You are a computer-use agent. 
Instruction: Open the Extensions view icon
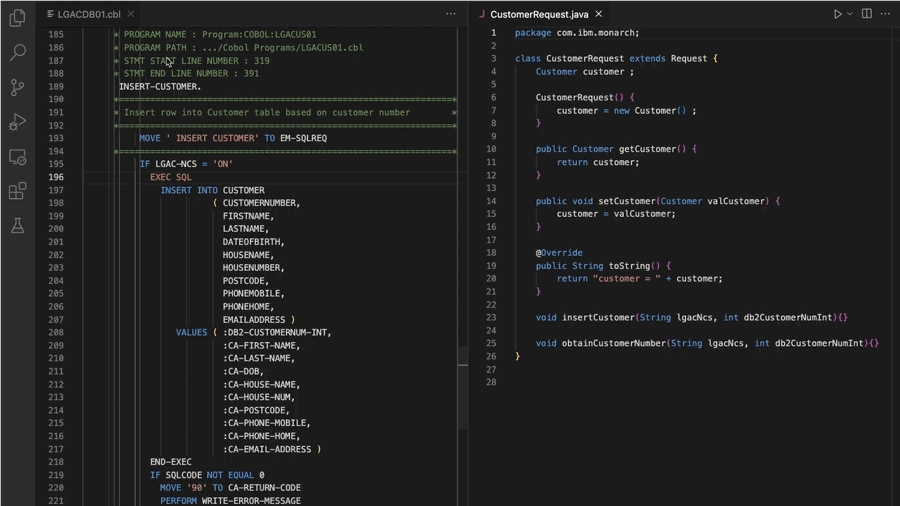pyautogui.click(x=17, y=191)
